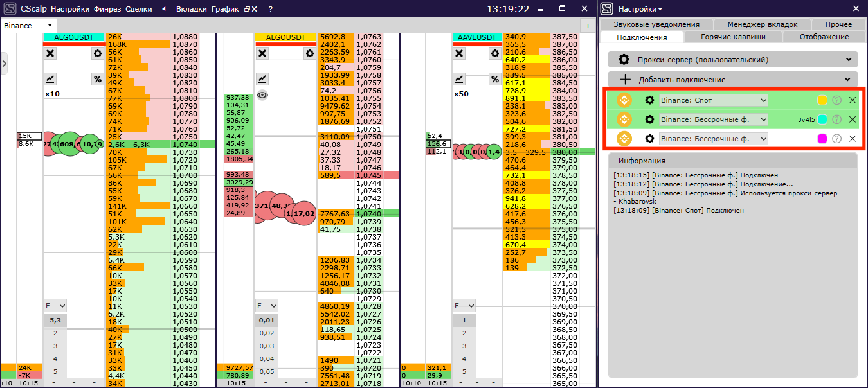The image size is (868, 388).
Task: Expand the left sidebar arrow handle
Action: (x=4, y=63)
